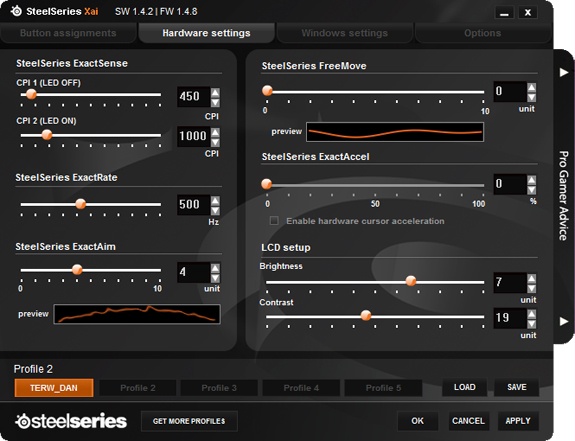Open the Pro Gamer Advice side panel
Image resolution: width=575 pixels, height=441 pixels.
pos(564,195)
